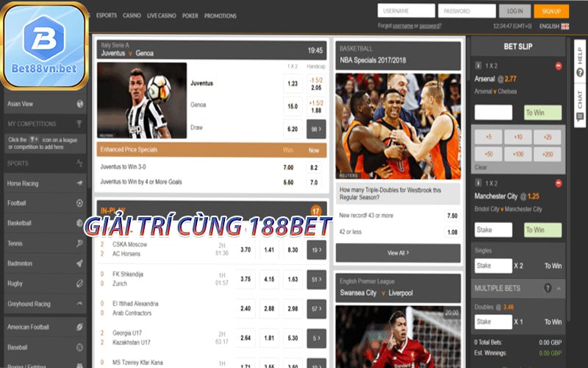Click the Manchester City stake field
The width and height of the screenshot is (588, 368).
(x=493, y=230)
